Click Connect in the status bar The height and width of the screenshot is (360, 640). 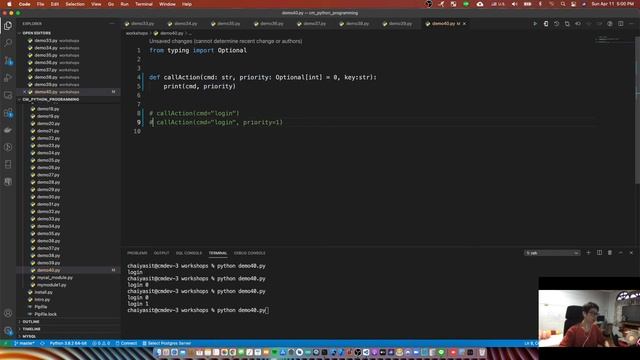[x=126, y=343]
